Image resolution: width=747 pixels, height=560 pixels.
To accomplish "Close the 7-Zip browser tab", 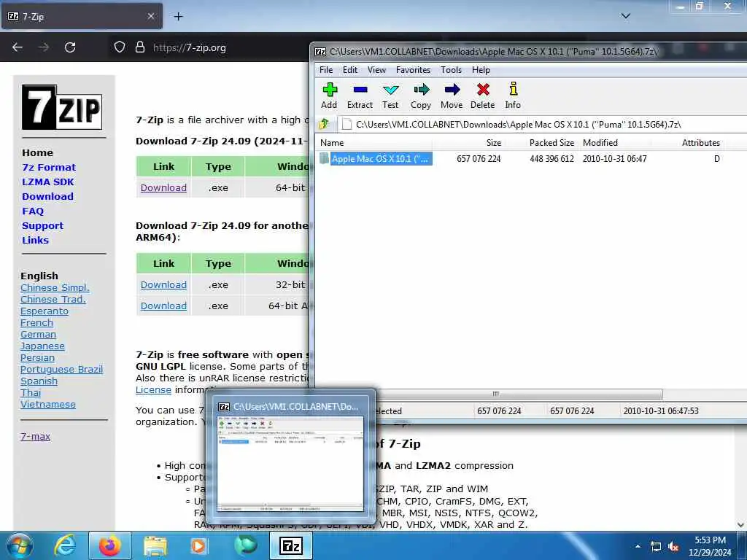I will point(150,16).
